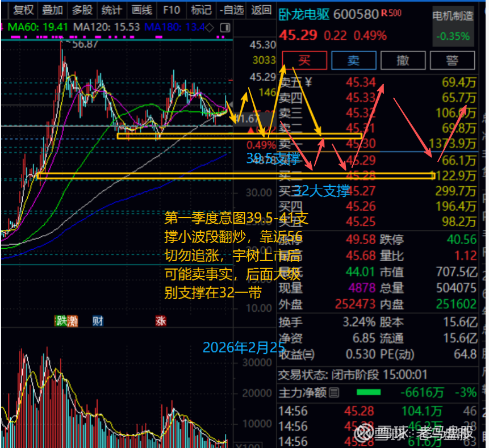Click the blue 财 financial marker
The height and width of the screenshot is (448, 489).
tap(98, 321)
